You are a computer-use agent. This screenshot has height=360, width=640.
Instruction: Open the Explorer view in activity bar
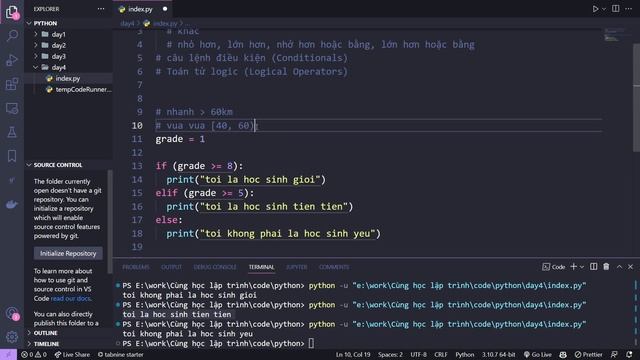click(x=12, y=12)
